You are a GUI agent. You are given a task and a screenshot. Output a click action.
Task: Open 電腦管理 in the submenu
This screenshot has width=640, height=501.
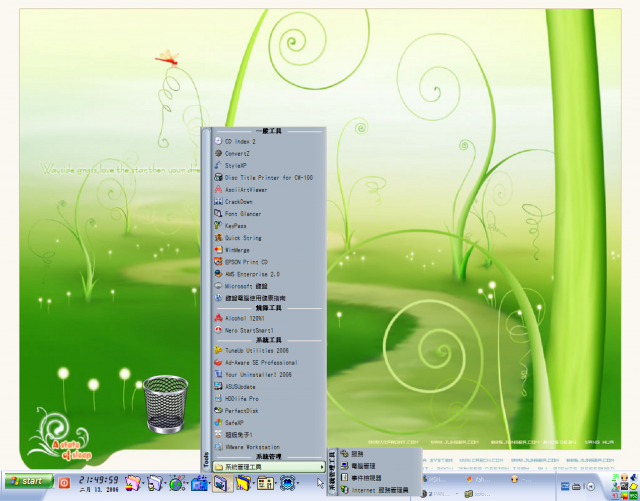pos(379,465)
